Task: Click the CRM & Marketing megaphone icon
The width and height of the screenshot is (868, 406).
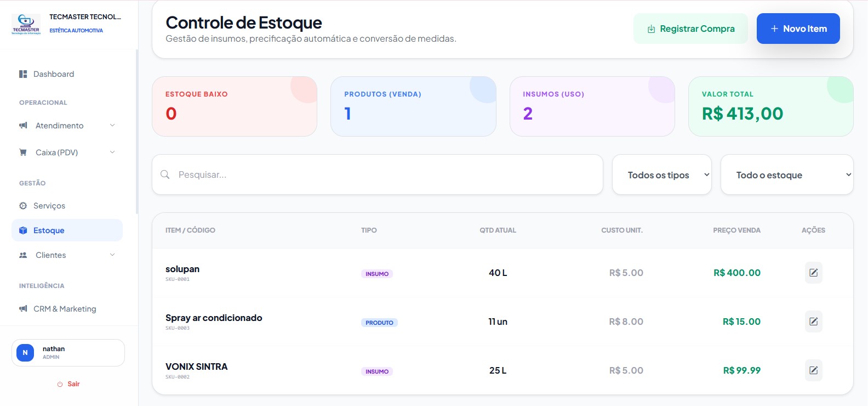Action: point(23,309)
